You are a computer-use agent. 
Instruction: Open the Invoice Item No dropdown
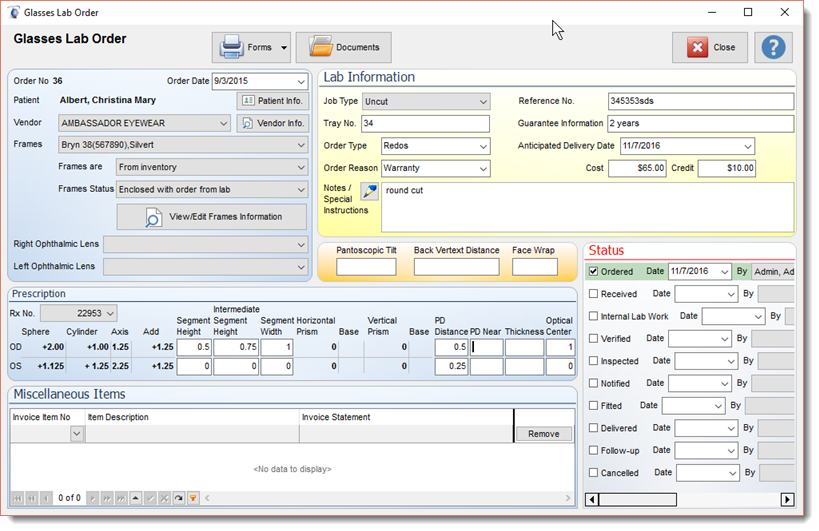pos(77,434)
